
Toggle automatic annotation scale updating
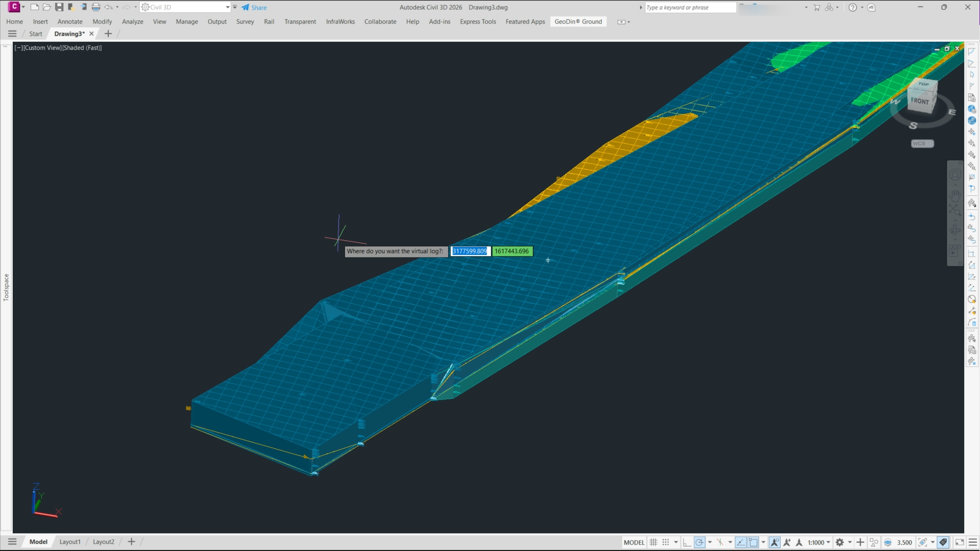pos(787,542)
